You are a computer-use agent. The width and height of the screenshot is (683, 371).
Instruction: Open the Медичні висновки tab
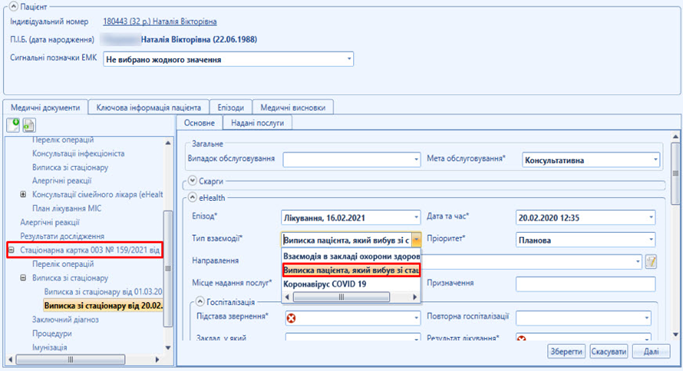coord(293,108)
